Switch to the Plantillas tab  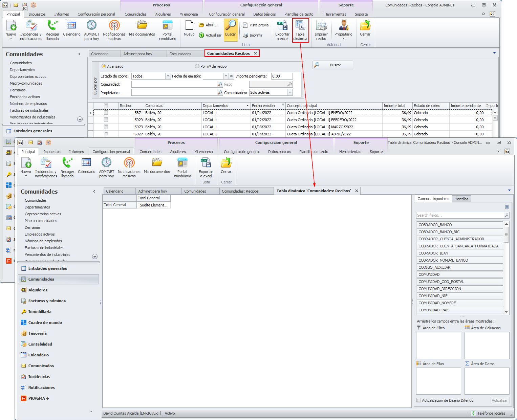pyautogui.click(x=461, y=199)
